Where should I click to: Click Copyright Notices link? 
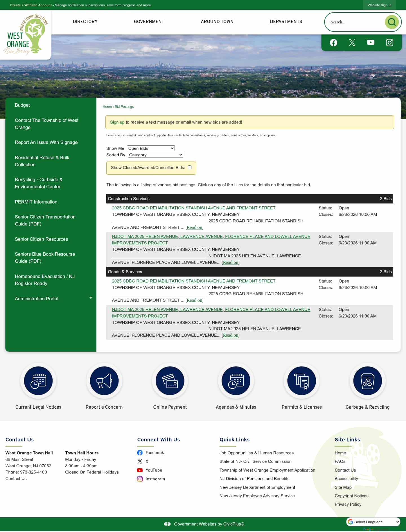[352, 496]
